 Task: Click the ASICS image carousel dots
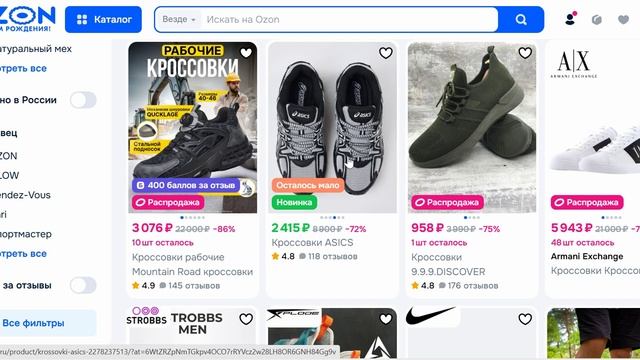coord(332,218)
